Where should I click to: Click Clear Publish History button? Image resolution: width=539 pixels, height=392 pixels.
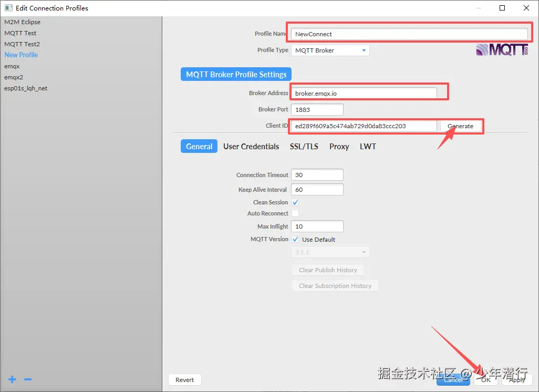[x=328, y=270]
